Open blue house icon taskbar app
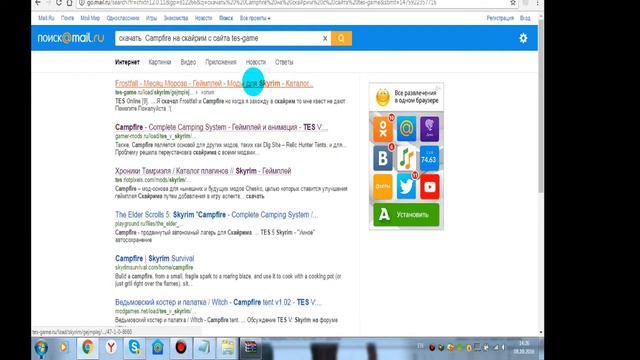The image size is (640, 360). pyautogui.click(x=158, y=347)
